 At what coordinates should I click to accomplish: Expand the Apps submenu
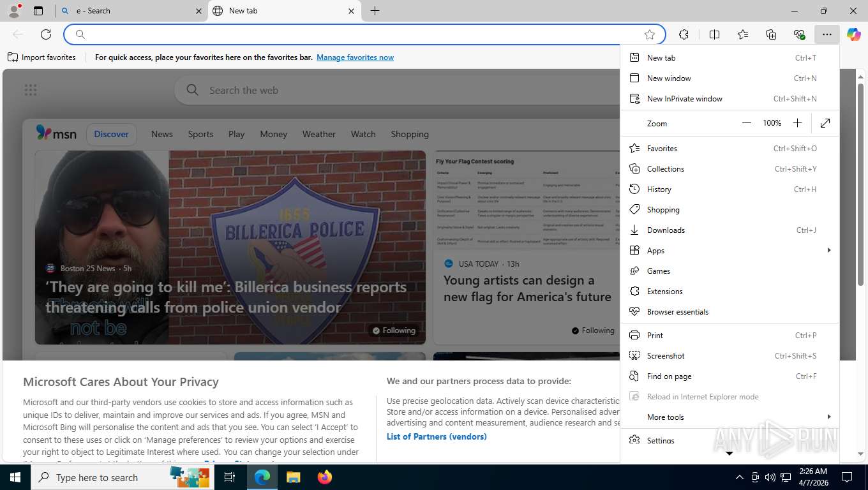[730, 250]
